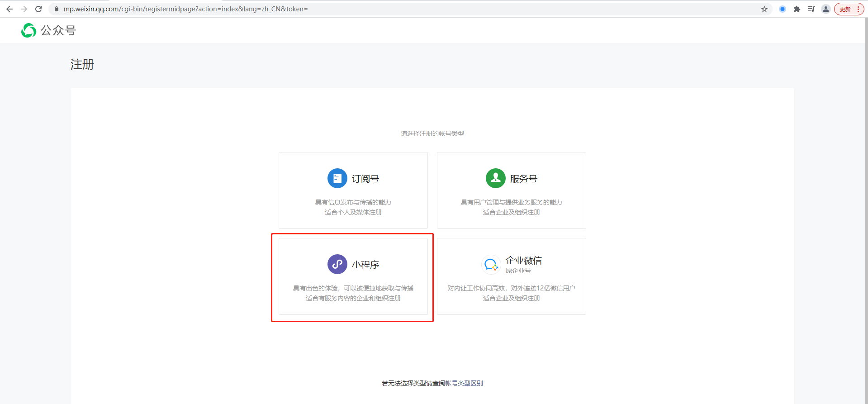Open media control playlist icon
This screenshot has width=868, height=404.
811,9
